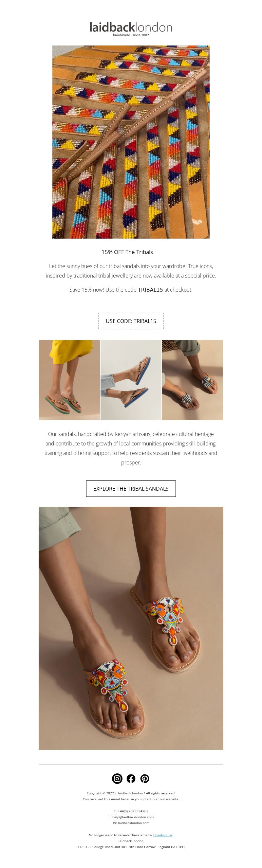Click the help@laidbacklondon.com email address
The height and width of the screenshot is (868, 262).
coord(133,817)
